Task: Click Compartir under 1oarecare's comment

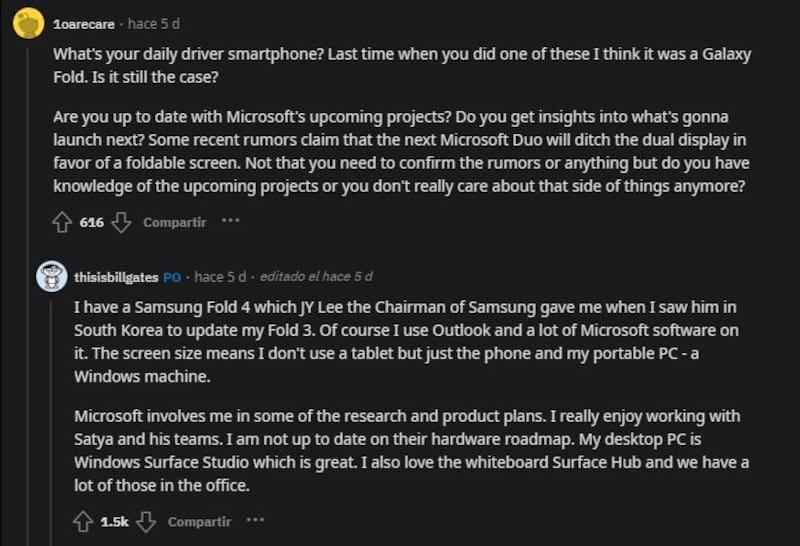Action: tap(174, 222)
